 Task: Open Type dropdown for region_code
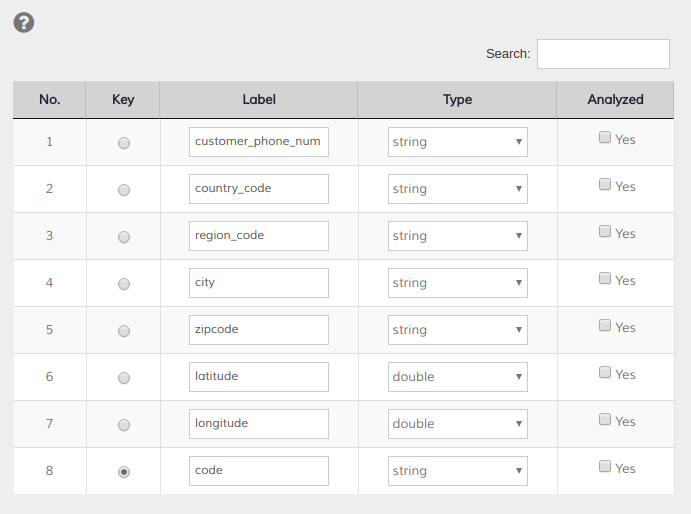457,236
